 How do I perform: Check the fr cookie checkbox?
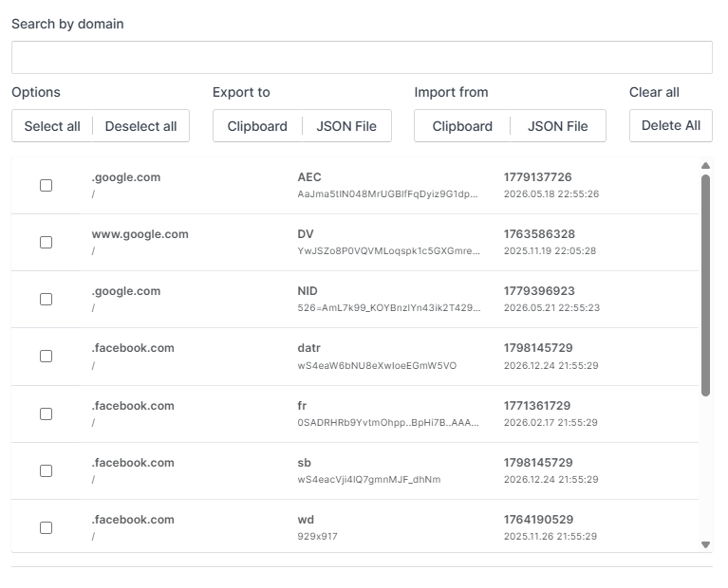[x=46, y=413]
